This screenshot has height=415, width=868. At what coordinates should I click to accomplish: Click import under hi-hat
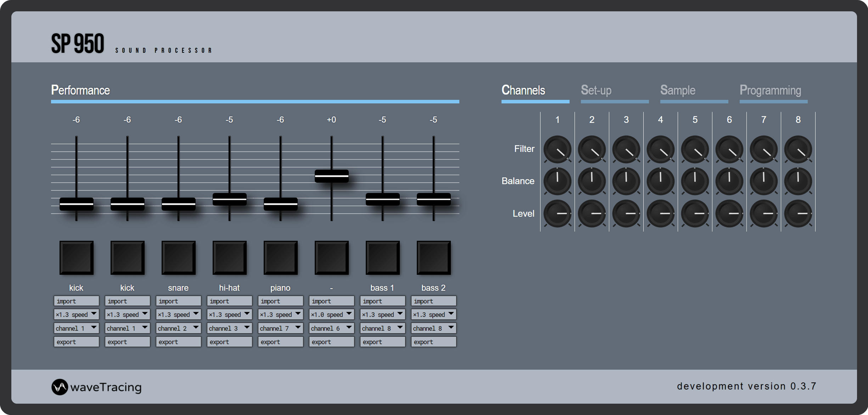pos(229,301)
